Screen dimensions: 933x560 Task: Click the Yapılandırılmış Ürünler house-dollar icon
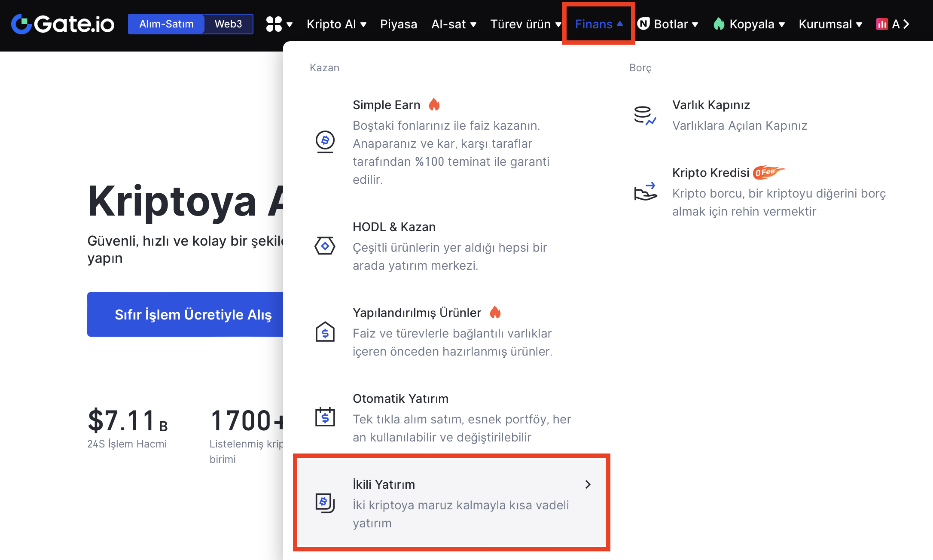325,332
